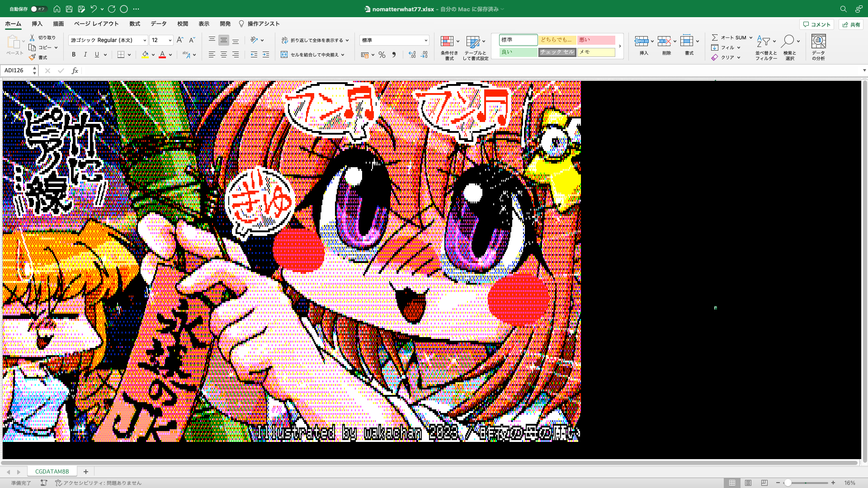This screenshot has height=488, width=868.
Task: Open the font size dropdown
Action: 170,40
